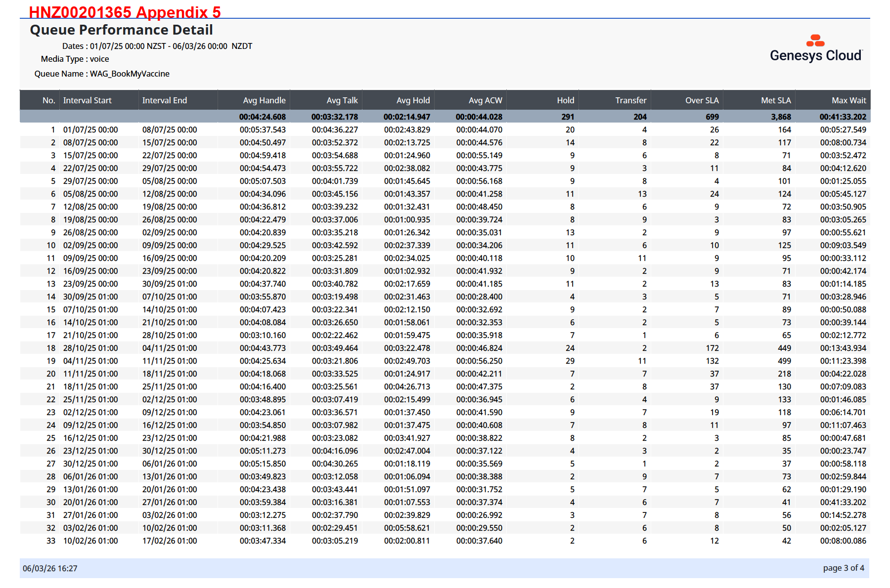Click the footer timestamp 06/03/26 16:27
The image size is (890, 588).
tap(50, 568)
